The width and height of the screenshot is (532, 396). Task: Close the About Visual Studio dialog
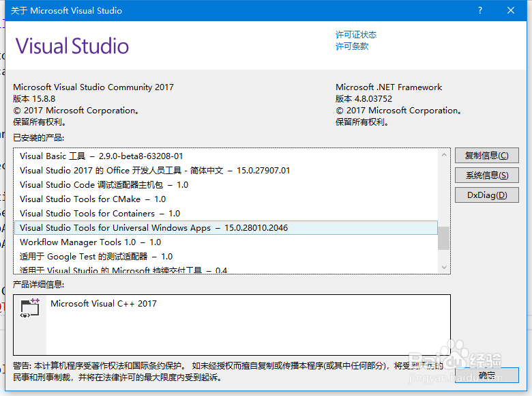click(x=511, y=10)
